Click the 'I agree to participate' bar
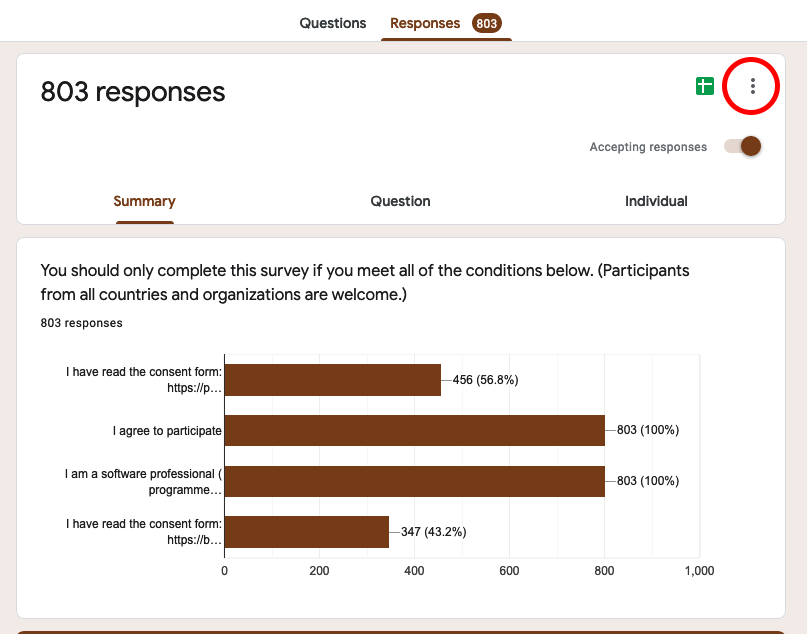 coord(415,430)
